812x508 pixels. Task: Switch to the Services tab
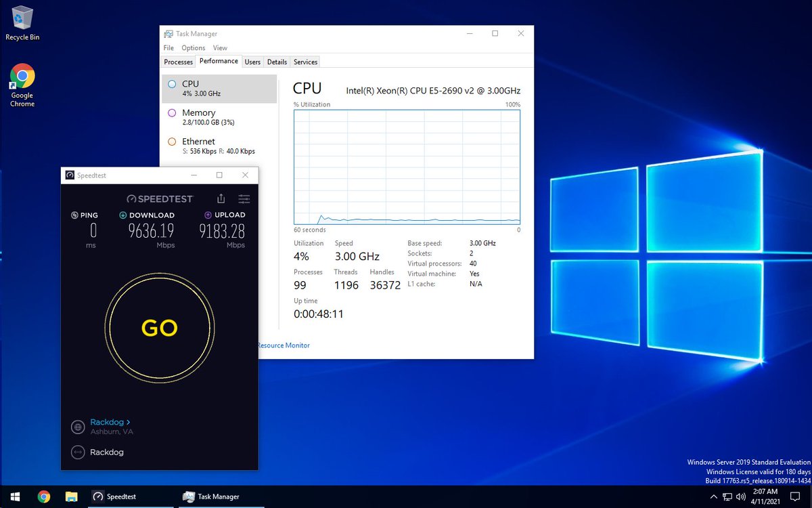[305, 62]
